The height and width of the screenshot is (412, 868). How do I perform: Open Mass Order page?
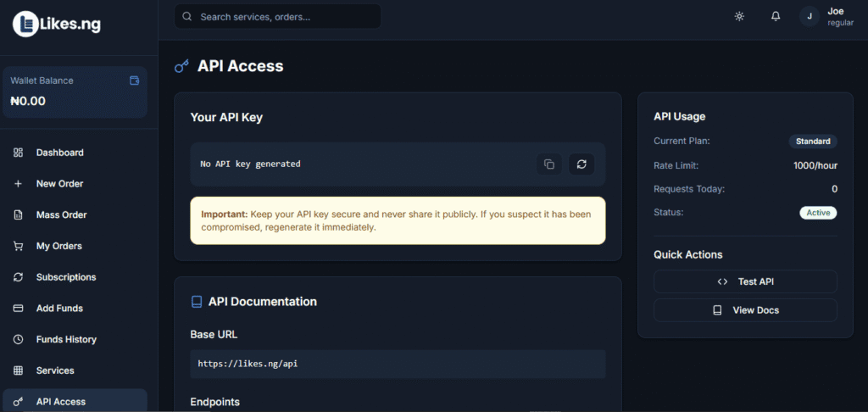coord(75,214)
